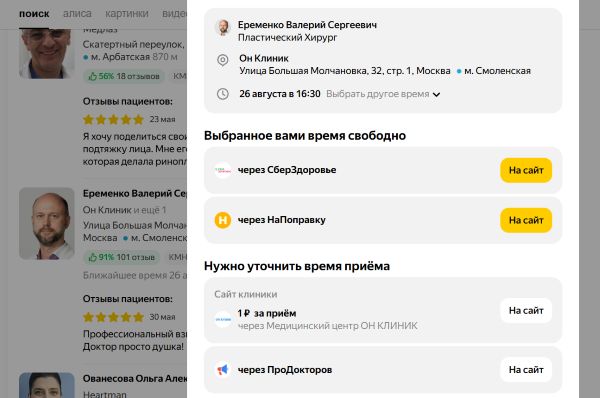The height and width of the screenshot is (398, 600).
Task: Click thumbs-up icon in 56% rating badge
Action: pos(92,77)
